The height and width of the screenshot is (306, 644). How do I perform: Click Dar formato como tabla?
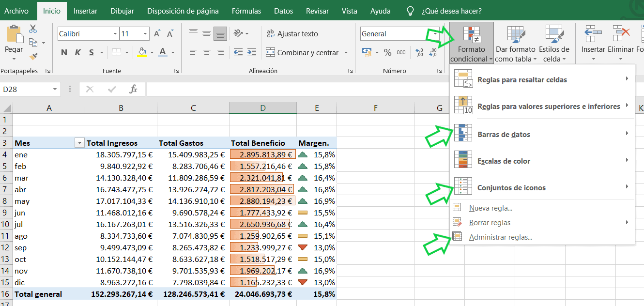tap(516, 44)
